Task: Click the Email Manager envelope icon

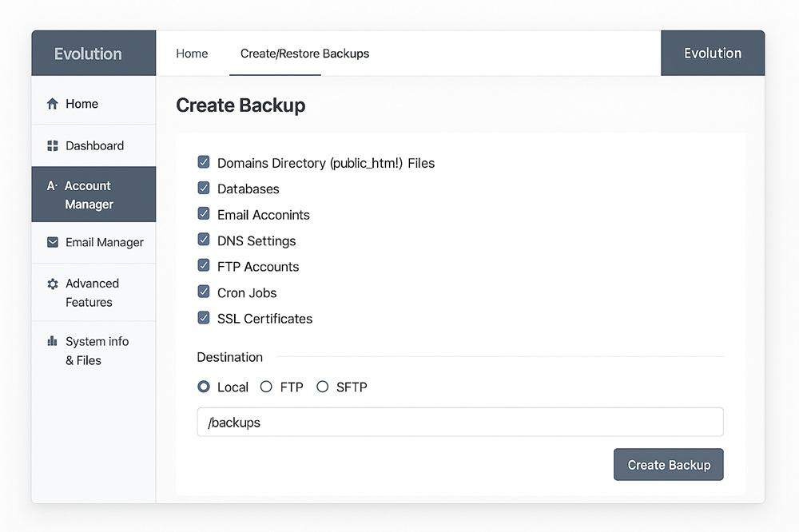Action: 53,242
